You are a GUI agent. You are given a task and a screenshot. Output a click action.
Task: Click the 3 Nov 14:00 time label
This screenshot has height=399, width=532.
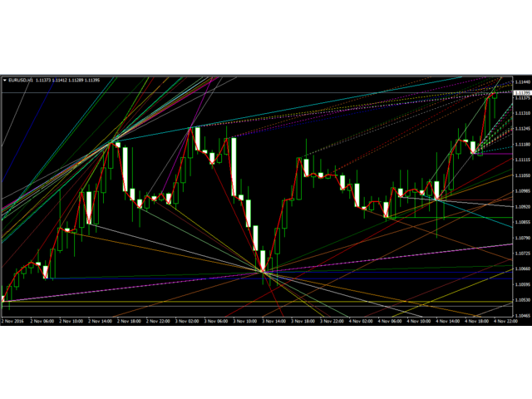pyautogui.click(x=274, y=321)
